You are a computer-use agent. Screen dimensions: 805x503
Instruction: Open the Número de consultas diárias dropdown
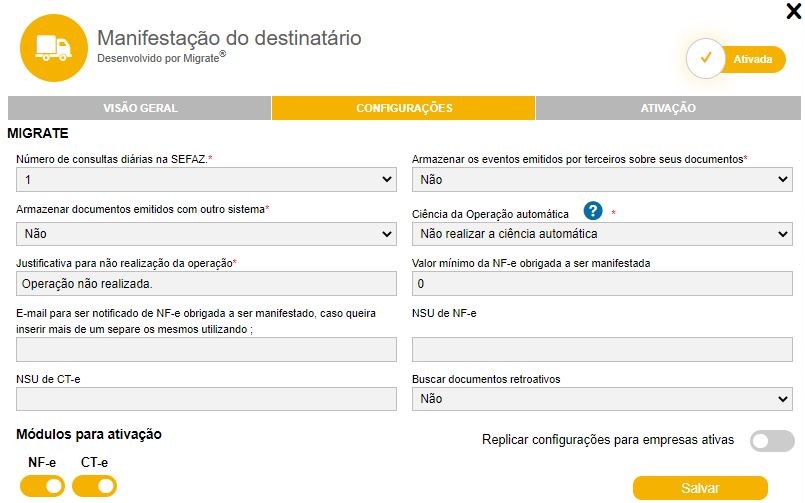206,180
